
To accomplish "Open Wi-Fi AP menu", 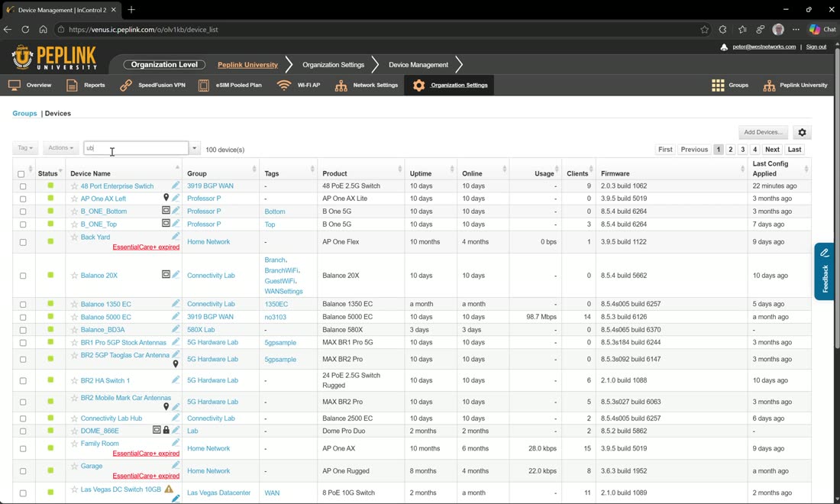I will (299, 86).
